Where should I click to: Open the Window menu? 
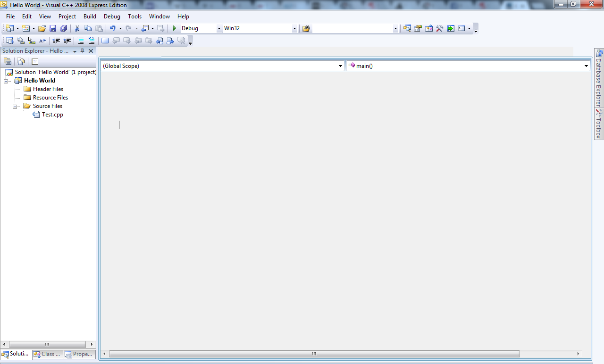(x=159, y=16)
